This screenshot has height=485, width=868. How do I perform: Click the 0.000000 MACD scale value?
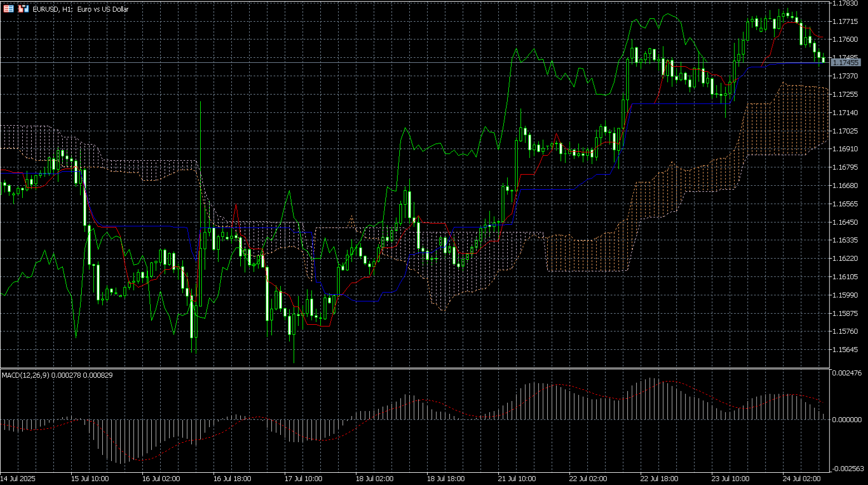pos(847,420)
